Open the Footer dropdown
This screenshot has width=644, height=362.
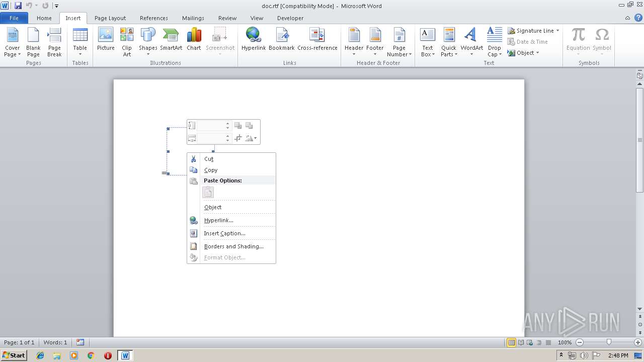(x=375, y=42)
